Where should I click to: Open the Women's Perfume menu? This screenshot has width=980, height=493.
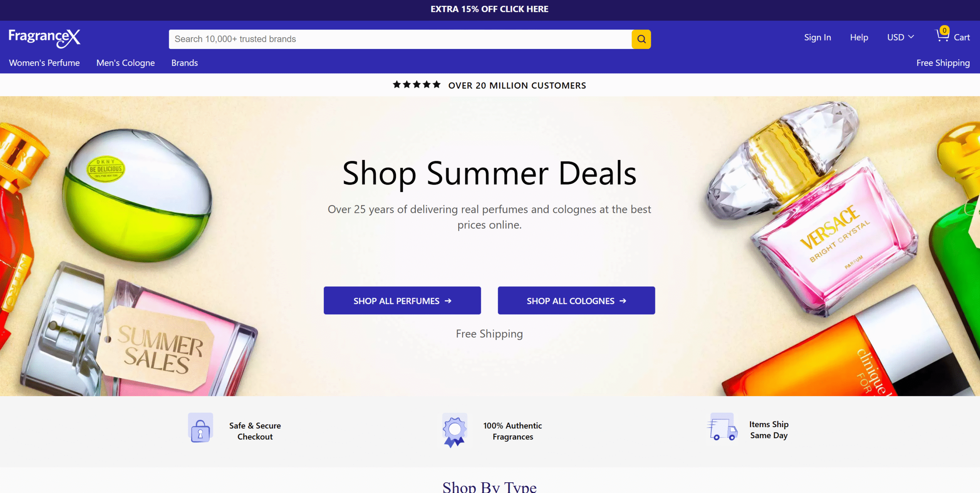tap(44, 63)
